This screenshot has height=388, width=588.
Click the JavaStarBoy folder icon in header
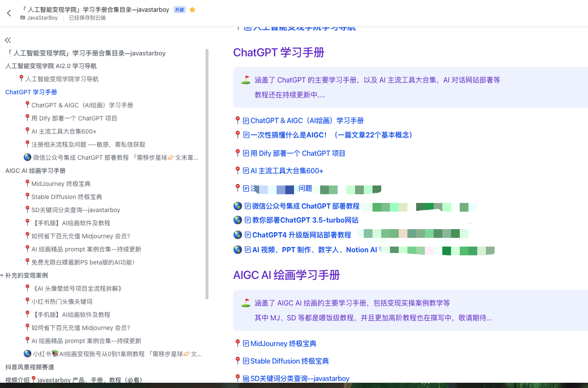tap(23, 18)
